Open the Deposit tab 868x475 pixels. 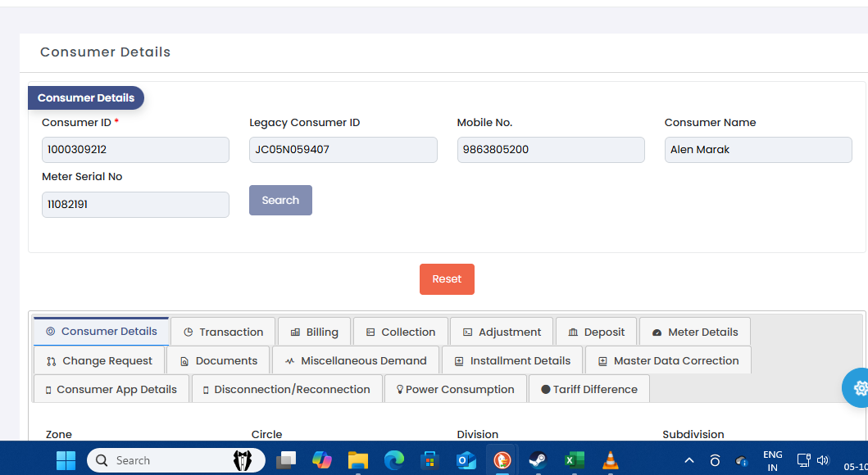click(596, 332)
